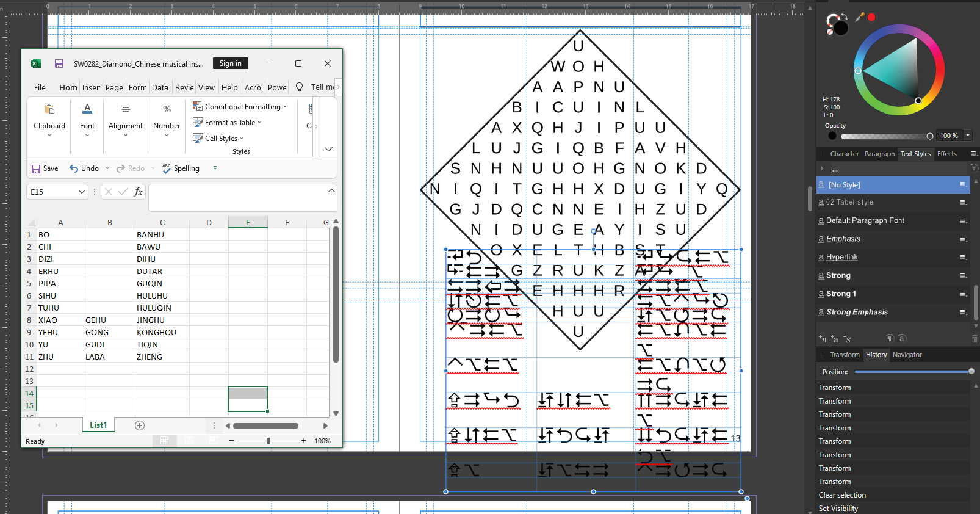This screenshot has height=514, width=980.
Task: Switch to the Navigator panel tab
Action: tap(907, 355)
